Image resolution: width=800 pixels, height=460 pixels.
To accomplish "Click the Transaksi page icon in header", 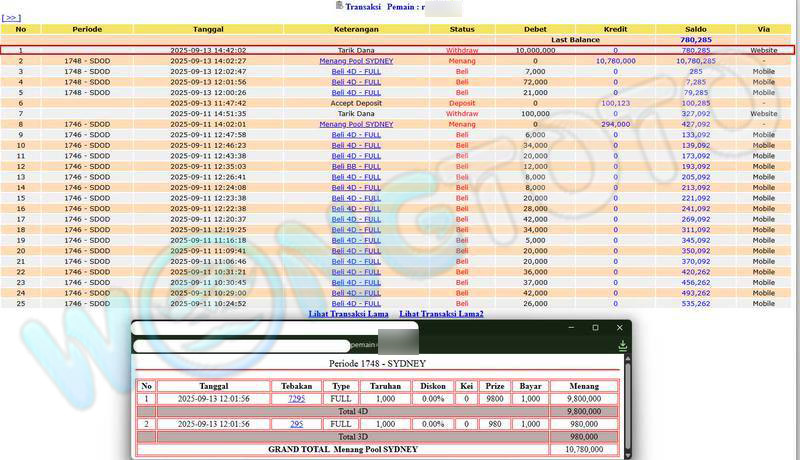I will pyautogui.click(x=339, y=6).
